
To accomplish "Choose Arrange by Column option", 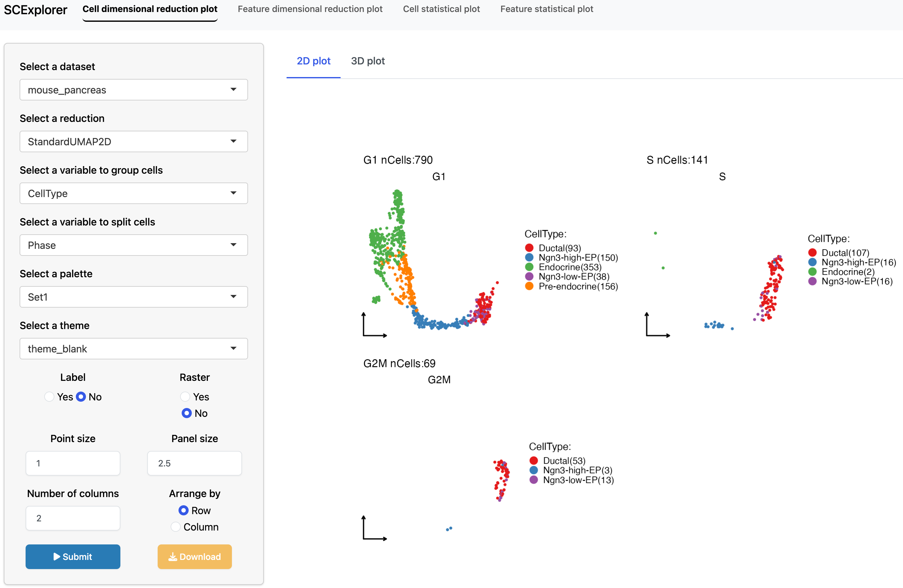I will [176, 527].
